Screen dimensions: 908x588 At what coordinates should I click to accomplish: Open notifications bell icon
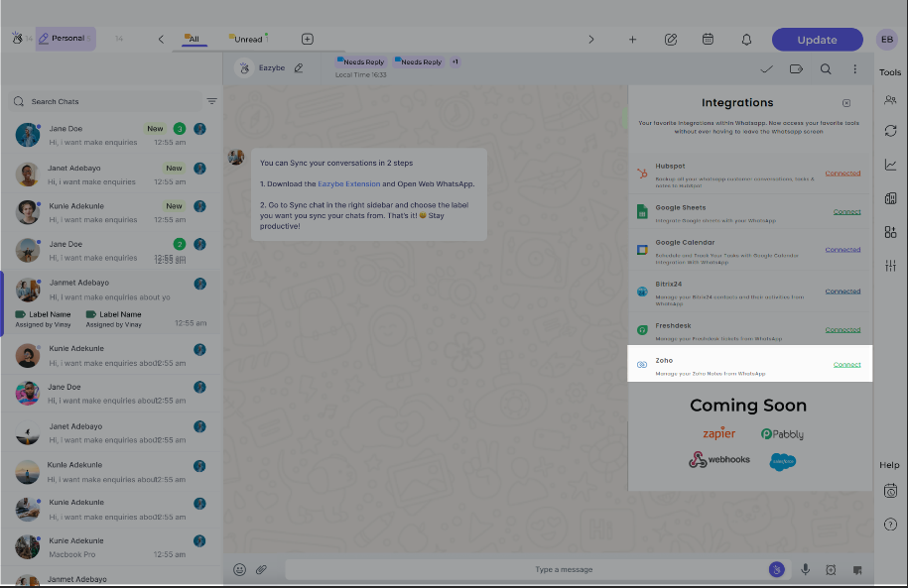[x=746, y=40]
